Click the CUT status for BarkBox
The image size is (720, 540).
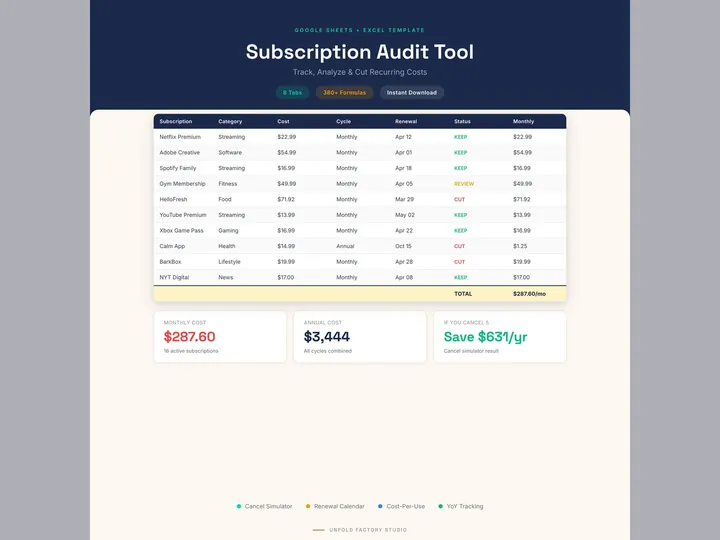(460, 262)
